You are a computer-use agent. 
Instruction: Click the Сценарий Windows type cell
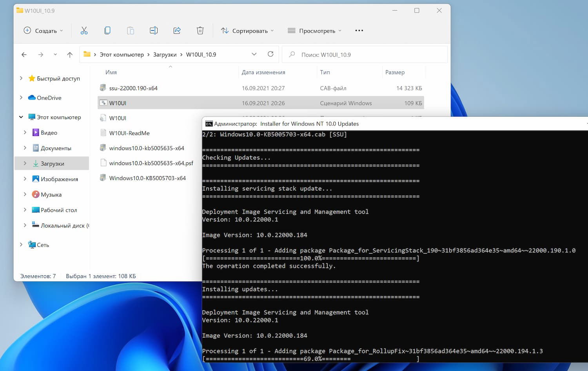pyautogui.click(x=346, y=103)
